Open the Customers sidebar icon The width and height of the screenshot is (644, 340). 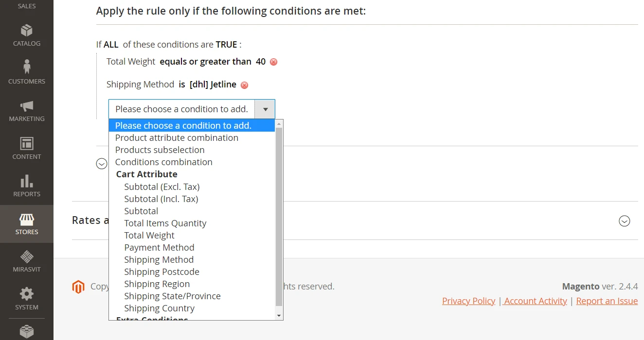[x=27, y=67]
